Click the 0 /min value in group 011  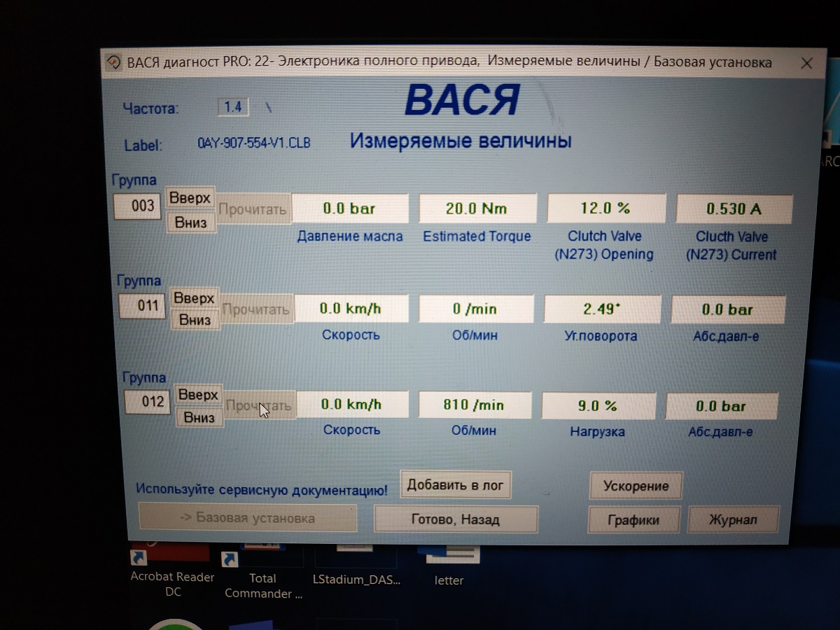click(476, 308)
